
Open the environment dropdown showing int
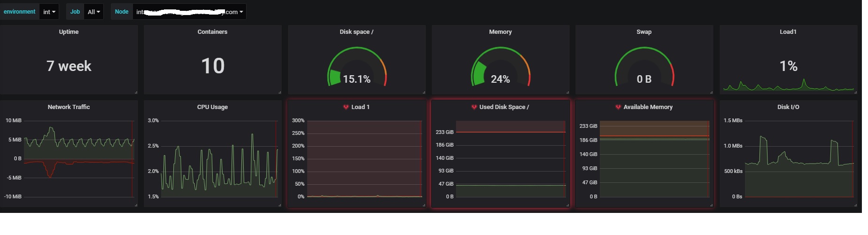click(x=49, y=12)
